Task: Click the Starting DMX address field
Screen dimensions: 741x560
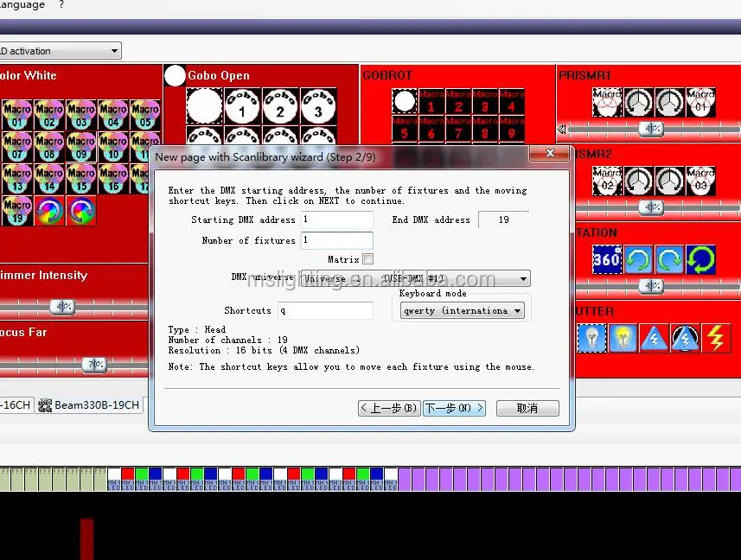Action: [336, 220]
